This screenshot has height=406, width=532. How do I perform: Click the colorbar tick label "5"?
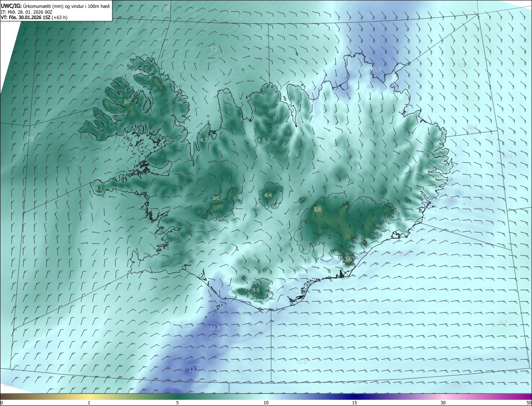pos(177,403)
